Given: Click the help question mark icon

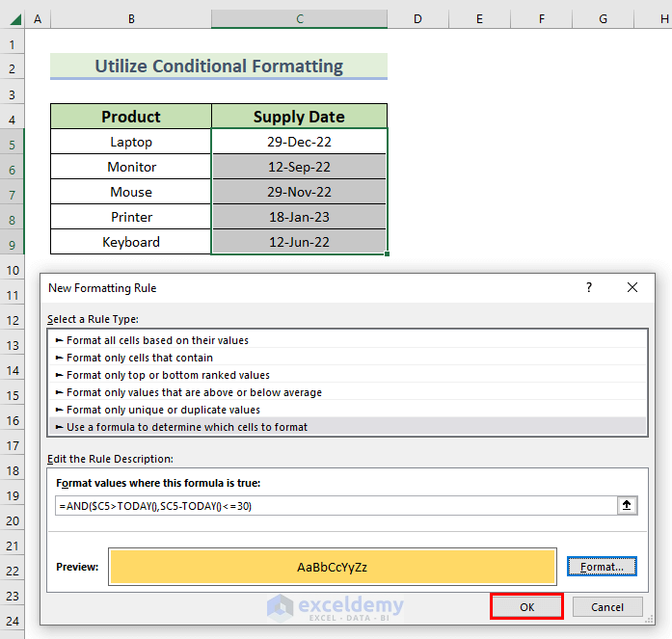Looking at the screenshot, I should tap(589, 287).
